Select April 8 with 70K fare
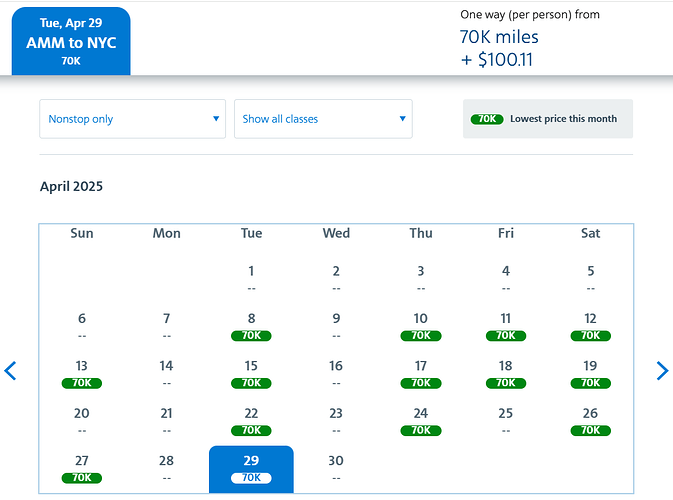 coord(251,327)
